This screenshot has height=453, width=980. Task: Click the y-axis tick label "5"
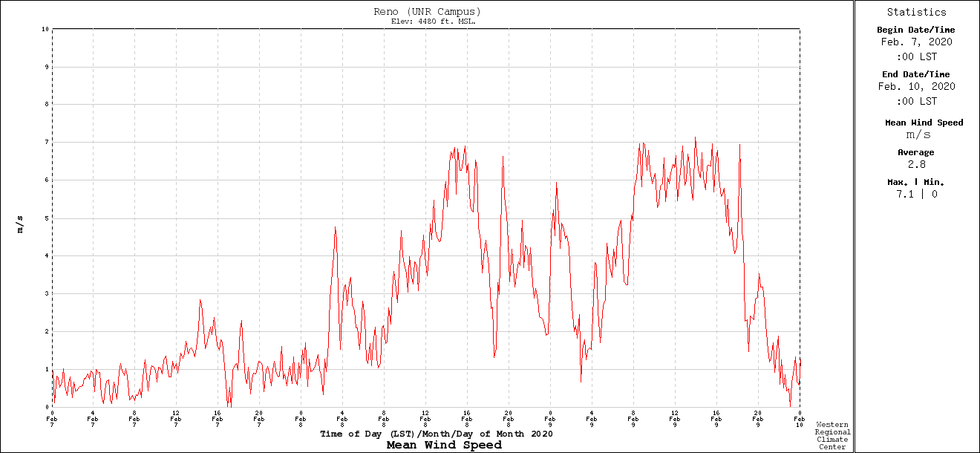47,218
